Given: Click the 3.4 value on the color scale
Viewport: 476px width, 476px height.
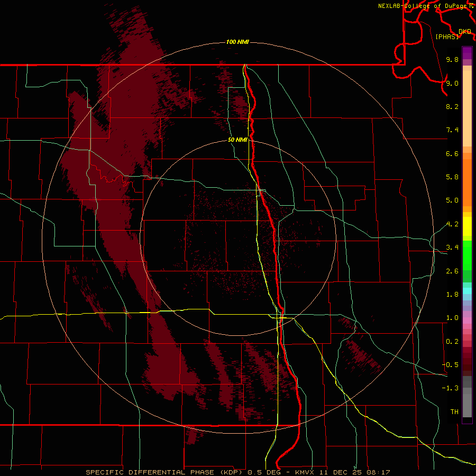Looking at the screenshot, I should 452,248.
